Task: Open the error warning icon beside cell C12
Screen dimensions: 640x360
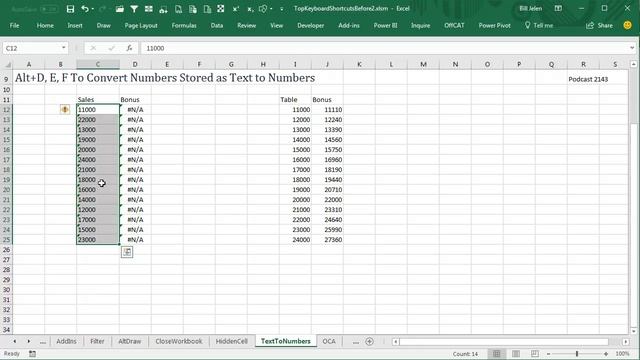Action: coord(64,109)
